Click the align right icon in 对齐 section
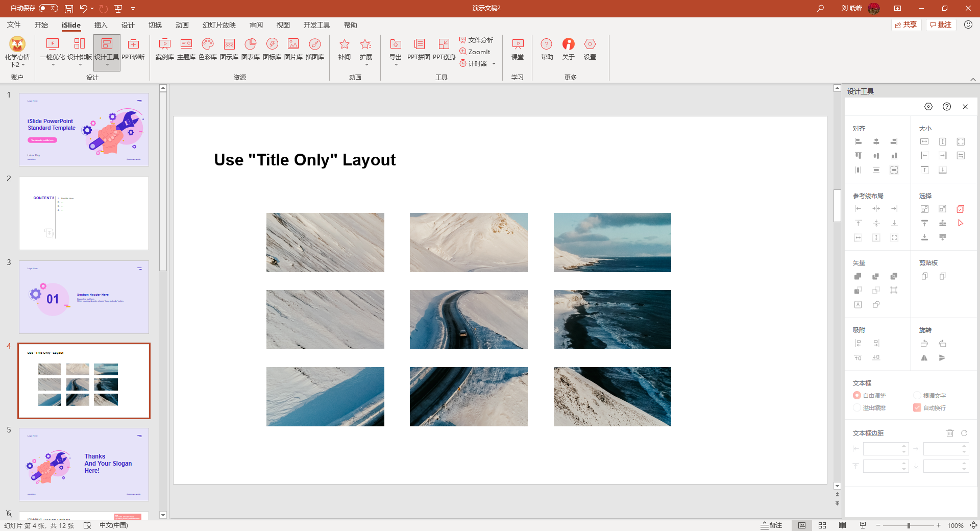This screenshot has width=980, height=531. coord(894,141)
